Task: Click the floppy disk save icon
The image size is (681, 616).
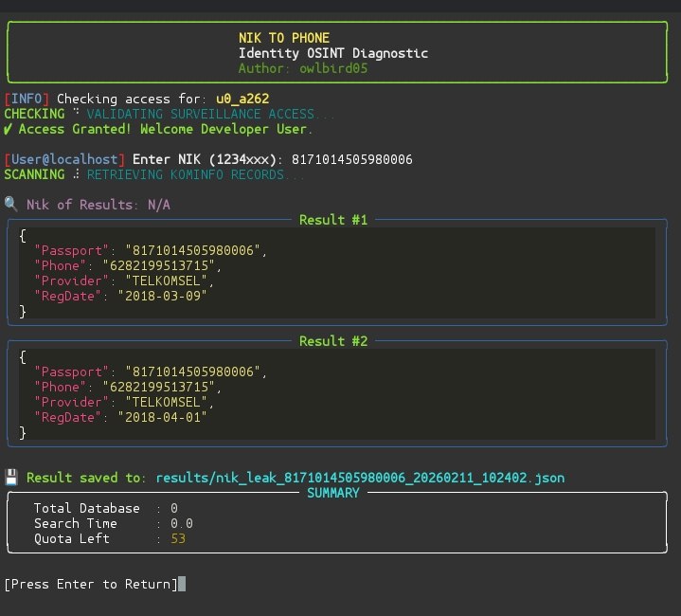Action: [11, 478]
